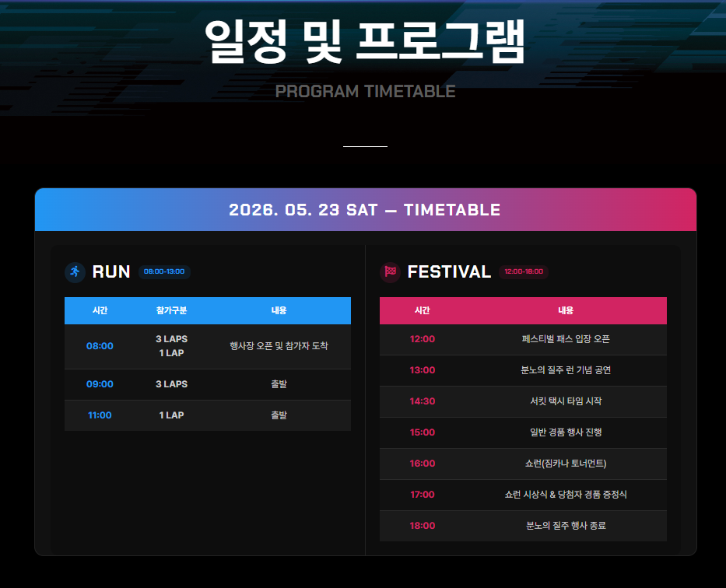
Task: Select the FESTIVAL section heading
Action: tap(449, 271)
